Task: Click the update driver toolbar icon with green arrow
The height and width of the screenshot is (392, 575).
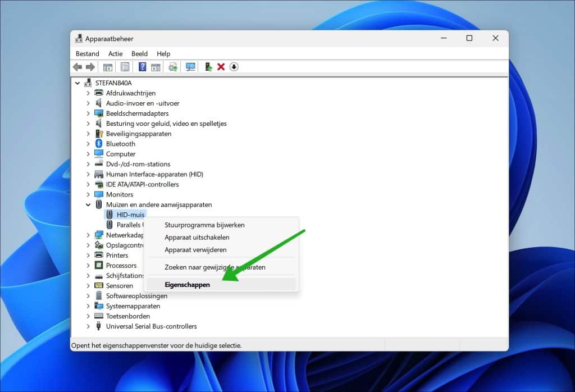Action: click(x=208, y=67)
